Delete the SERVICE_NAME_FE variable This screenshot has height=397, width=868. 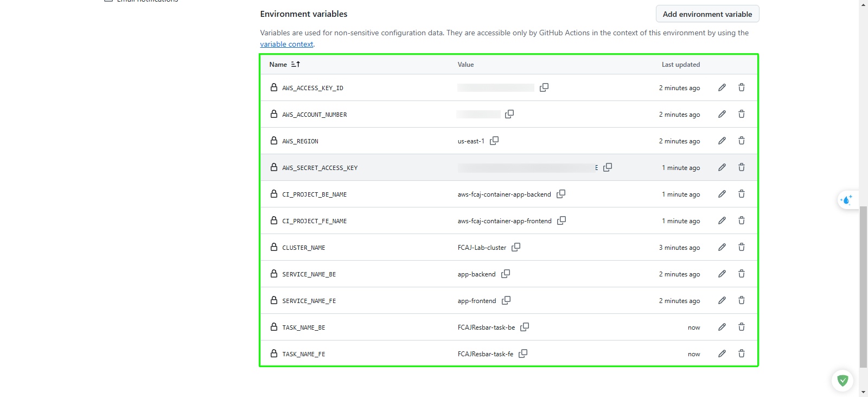pos(742,300)
